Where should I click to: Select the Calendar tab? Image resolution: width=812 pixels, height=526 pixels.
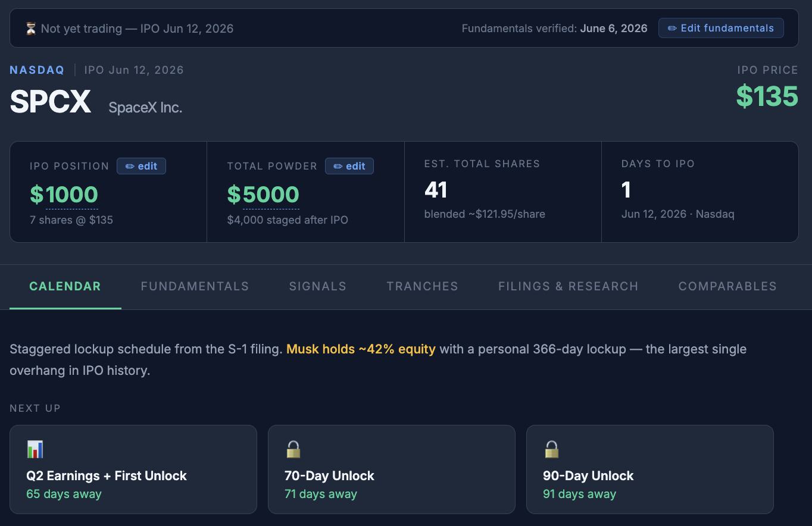click(x=65, y=286)
